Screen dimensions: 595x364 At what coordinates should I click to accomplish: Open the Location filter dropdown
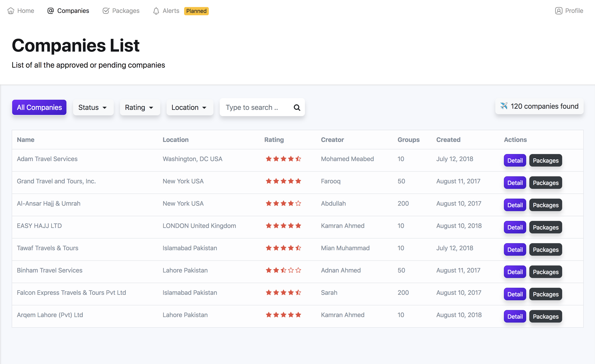189,108
